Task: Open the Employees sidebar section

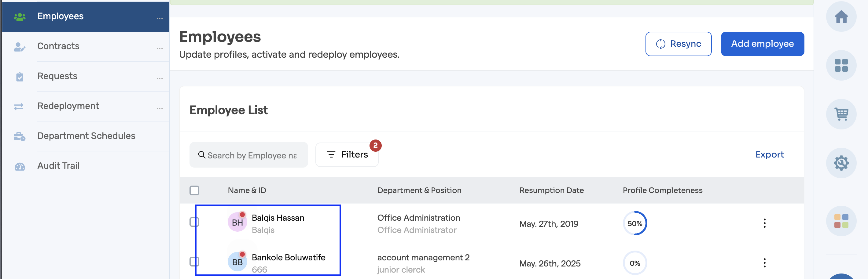Action: pos(86,16)
